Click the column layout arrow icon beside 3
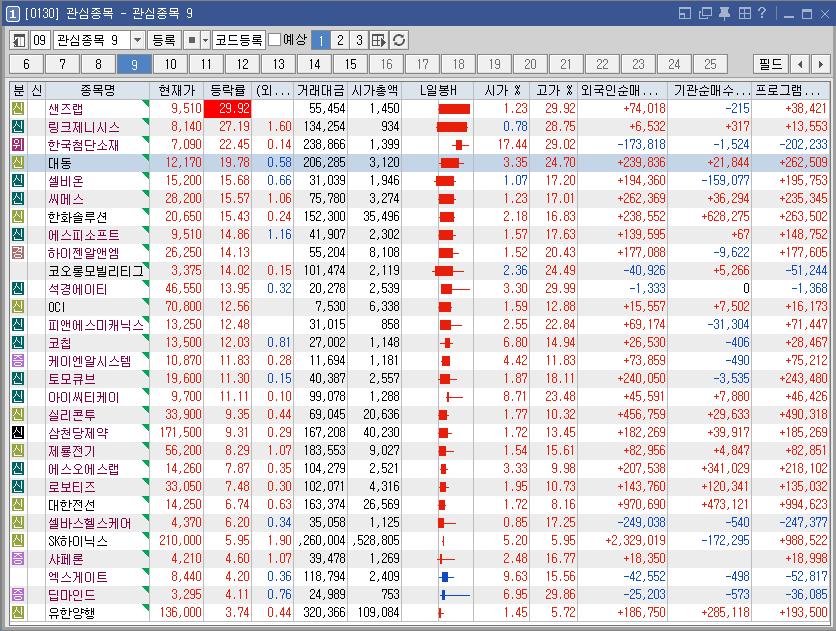 pos(379,41)
